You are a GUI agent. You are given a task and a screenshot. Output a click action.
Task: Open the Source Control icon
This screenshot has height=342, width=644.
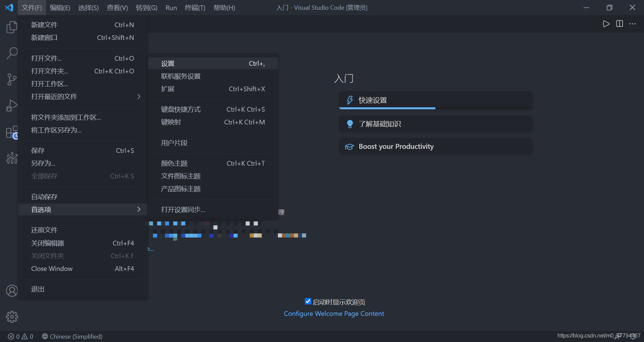[12, 79]
